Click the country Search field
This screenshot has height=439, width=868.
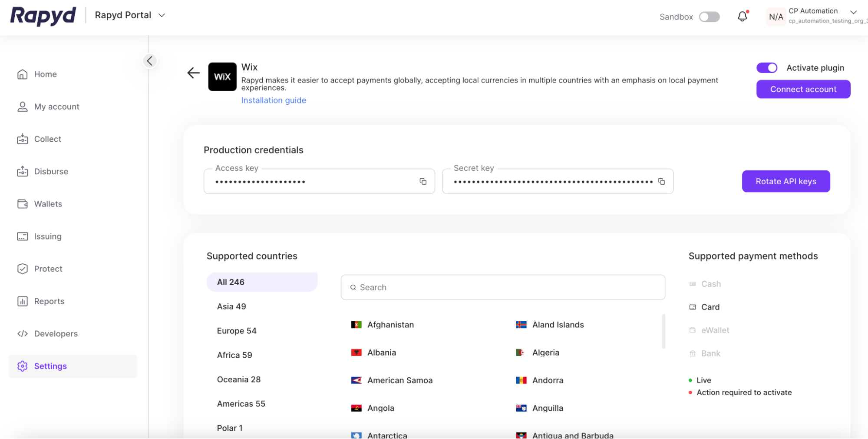pyautogui.click(x=503, y=287)
